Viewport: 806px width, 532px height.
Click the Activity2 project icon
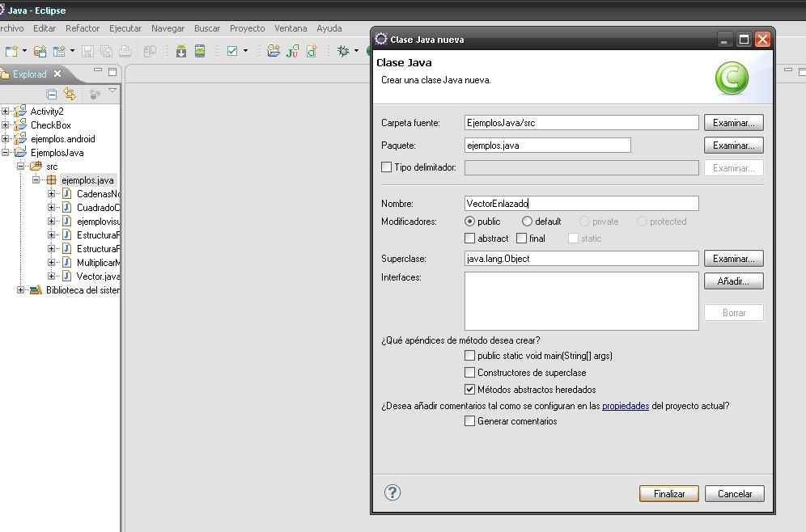point(20,111)
